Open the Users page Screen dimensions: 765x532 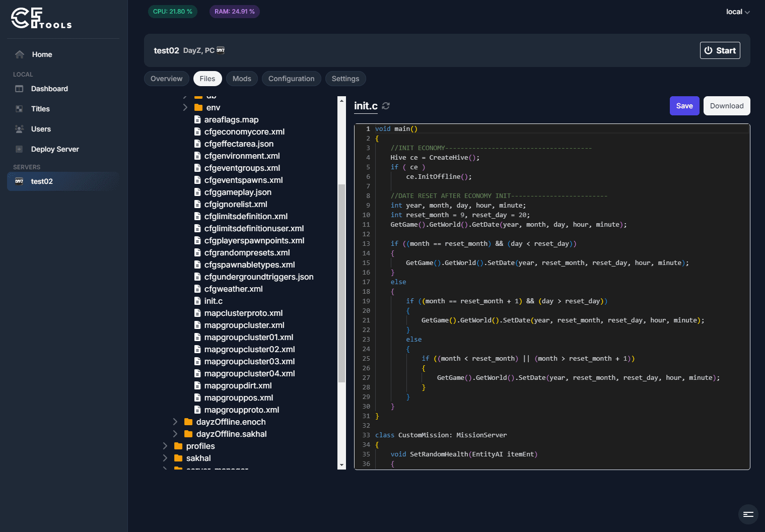41,129
